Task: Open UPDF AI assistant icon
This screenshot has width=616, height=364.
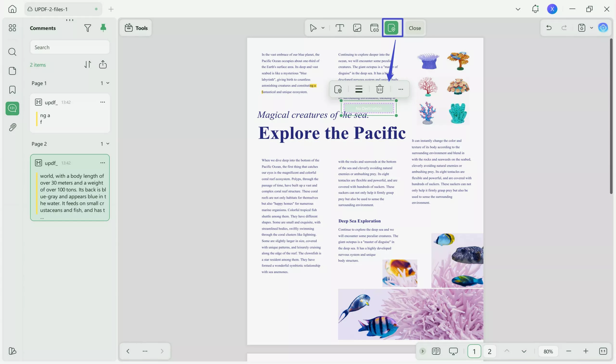Action: pos(603,28)
